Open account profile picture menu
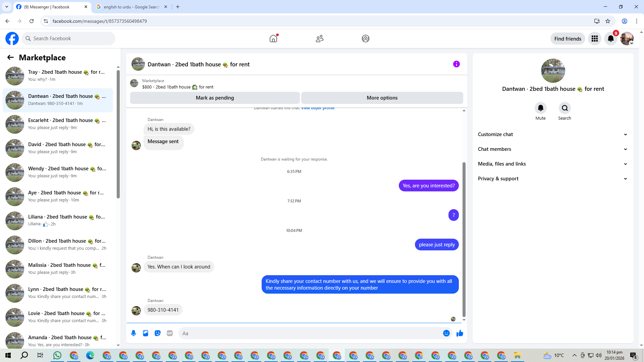The width and height of the screenshot is (644, 362). (x=627, y=39)
